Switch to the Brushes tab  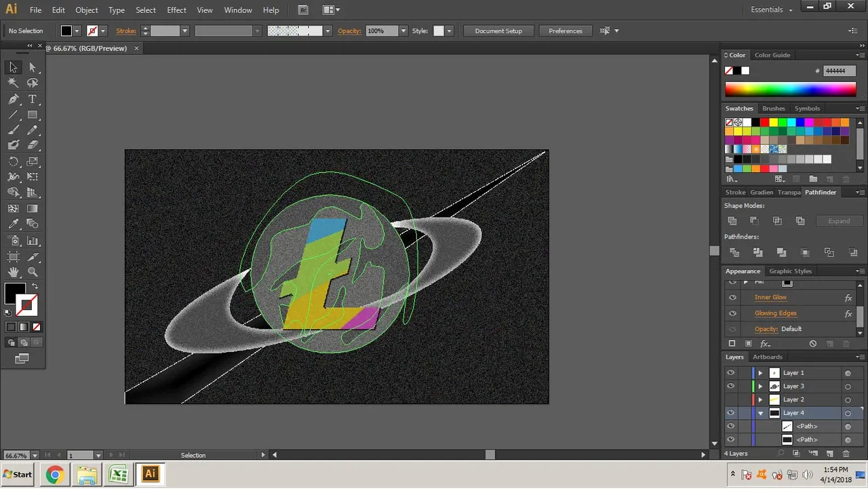tap(774, 108)
